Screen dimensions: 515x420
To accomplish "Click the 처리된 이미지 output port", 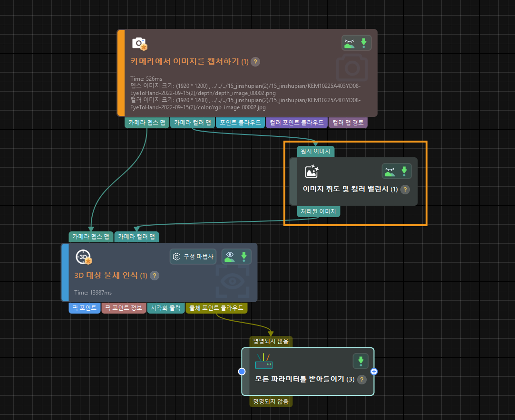I will pos(318,211).
